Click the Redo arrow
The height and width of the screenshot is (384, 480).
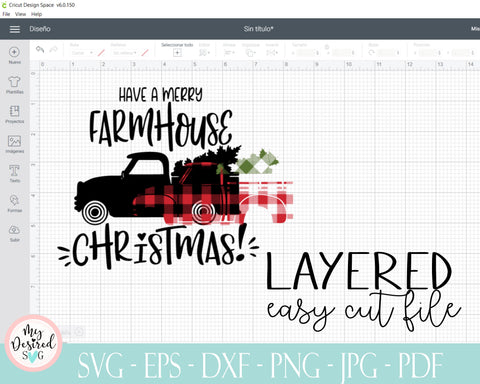53,50
